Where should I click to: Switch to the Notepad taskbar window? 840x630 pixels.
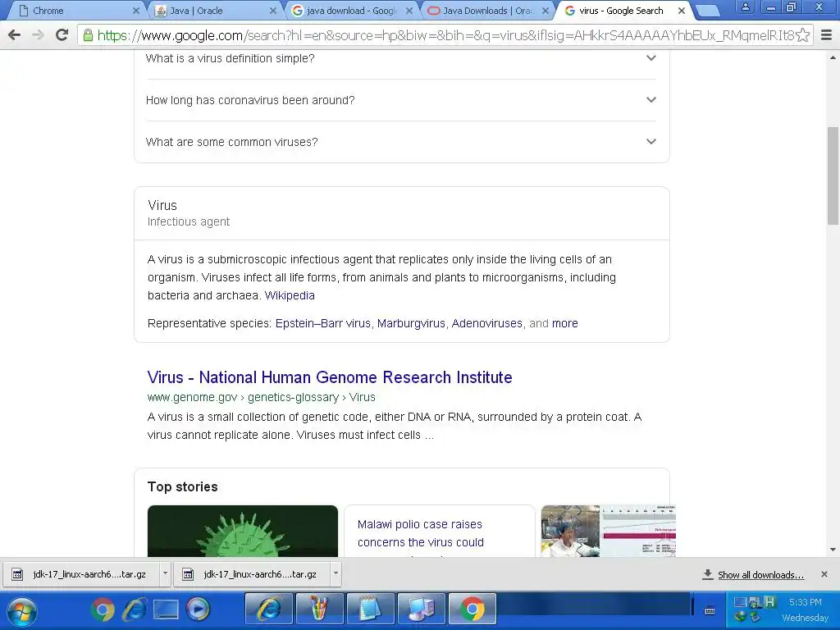pyautogui.click(x=370, y=609)
